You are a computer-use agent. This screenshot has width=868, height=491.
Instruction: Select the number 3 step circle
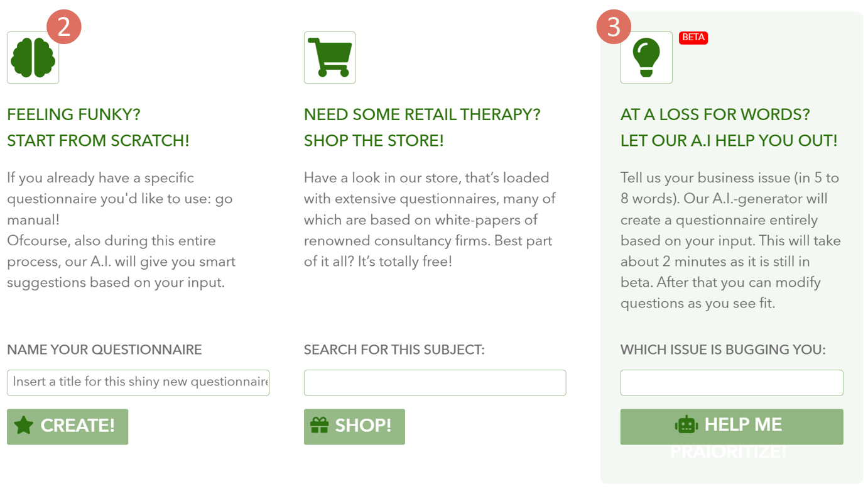(614, 26)
